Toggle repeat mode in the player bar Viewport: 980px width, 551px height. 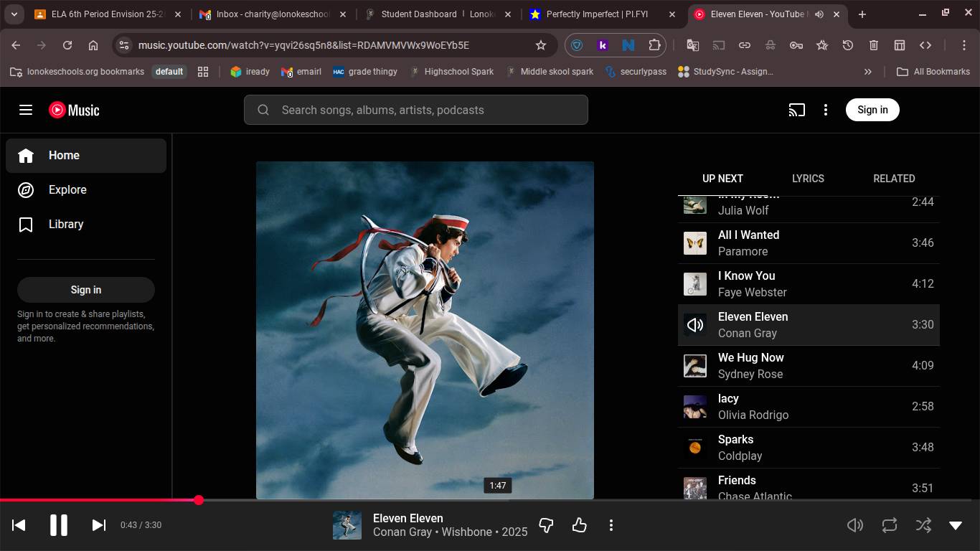[x=890, y=525]
